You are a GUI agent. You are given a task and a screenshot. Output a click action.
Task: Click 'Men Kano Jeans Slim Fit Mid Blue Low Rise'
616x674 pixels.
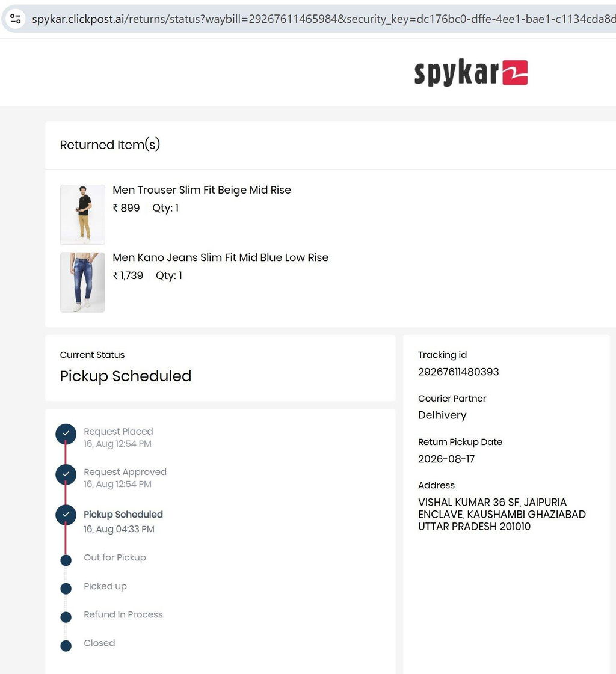220,257
